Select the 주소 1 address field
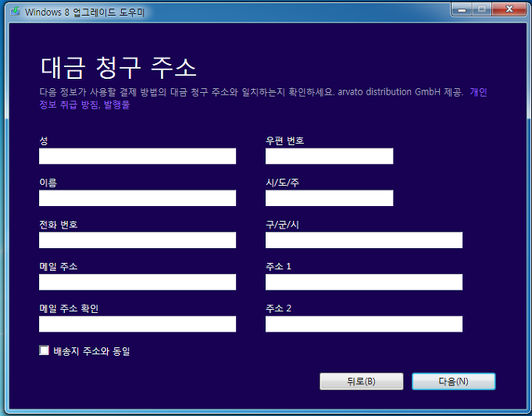Image resolution: width=532 pixels, height=416 pixels. (x=364, y=282)
